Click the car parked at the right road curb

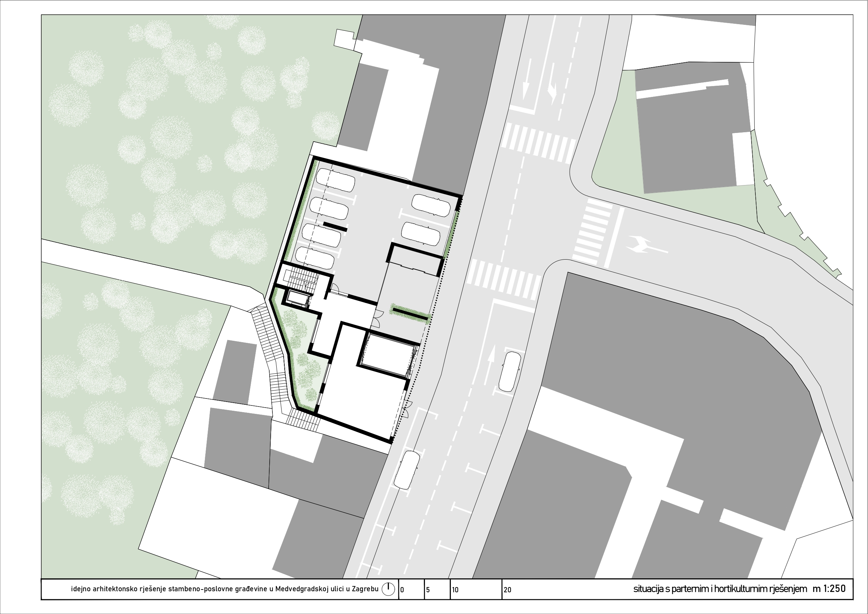click(510, 372)
